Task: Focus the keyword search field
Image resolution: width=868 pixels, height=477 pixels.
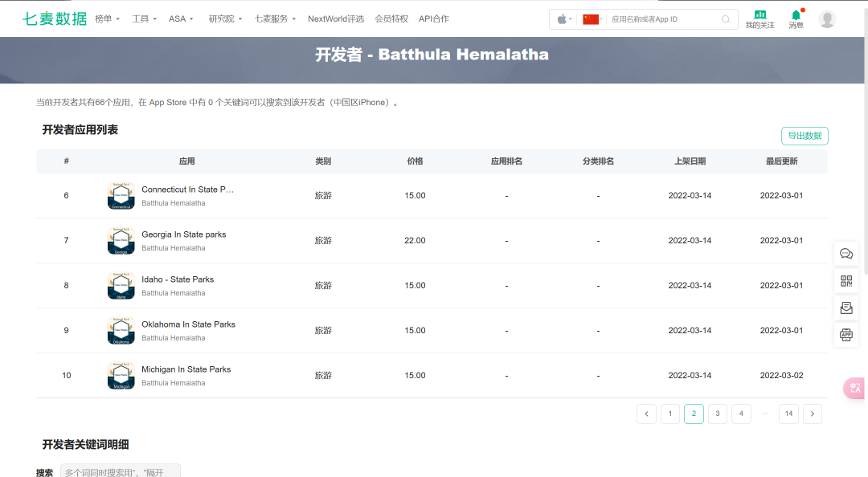Action: coord(120,472)
